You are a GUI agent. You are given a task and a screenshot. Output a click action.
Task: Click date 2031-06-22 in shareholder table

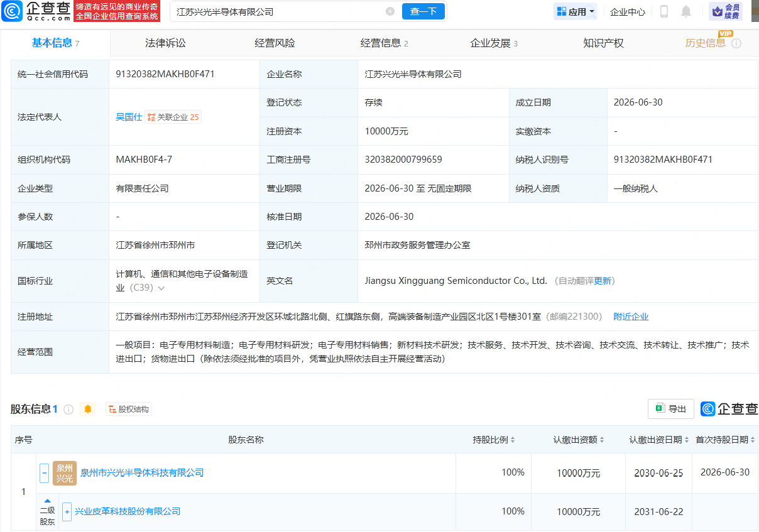pyautogui.click(x=659, y=512)
